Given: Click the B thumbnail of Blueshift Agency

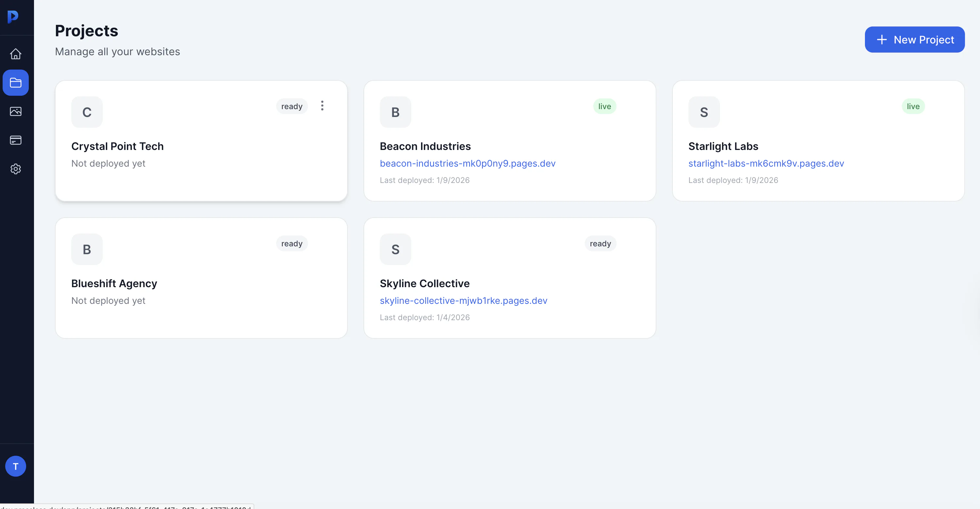Looking at the screenshot, I should click(x=87, y=249).
